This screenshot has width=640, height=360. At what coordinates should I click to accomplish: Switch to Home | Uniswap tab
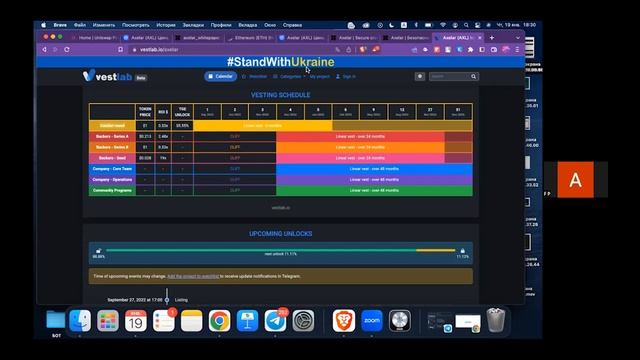coord(95,38)
